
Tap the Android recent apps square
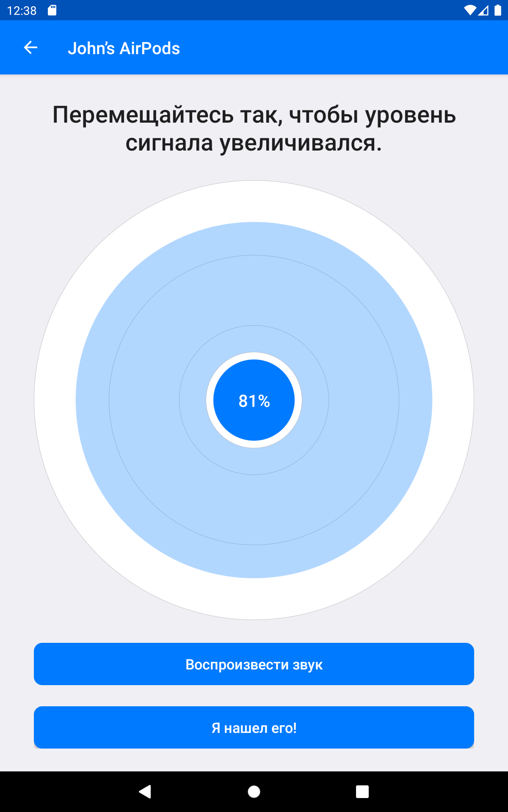click(x=362, y=792)
